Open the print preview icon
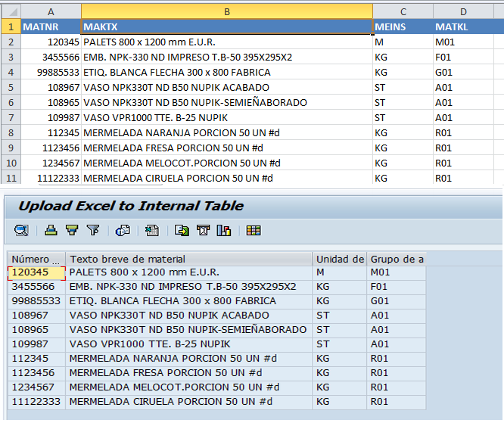The width and height of the screenshot is (504, 423). [x=123, y=231]
